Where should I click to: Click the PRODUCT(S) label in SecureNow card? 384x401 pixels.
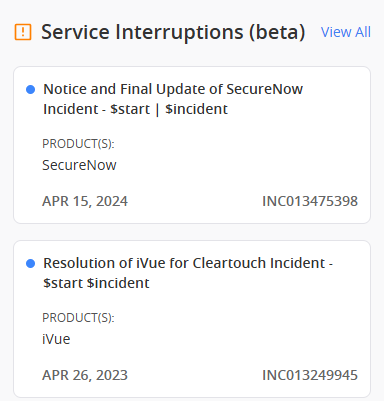(x=78, y=144)
